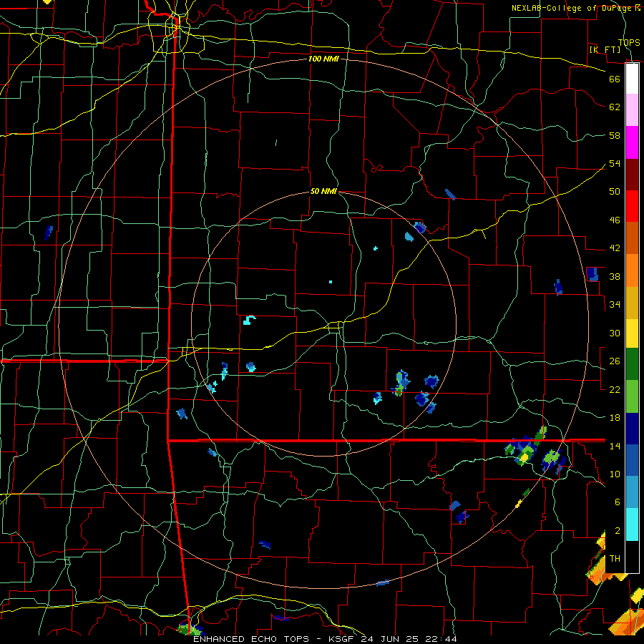This screenshot has width=644, height=644.
Task: Click legend value "22"
Action: (x=615, y=389)
